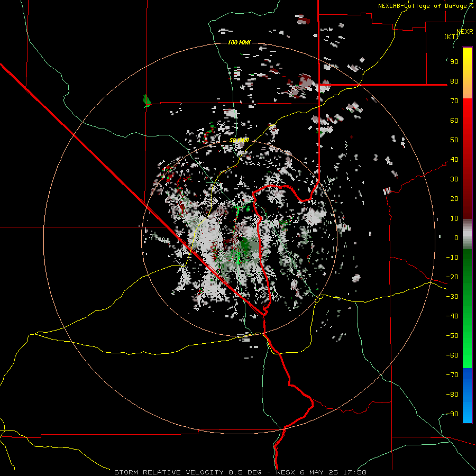This screenshot has height=476, width=476.
Task: Click the positive 10 scale value
Action: pos(454,218)
